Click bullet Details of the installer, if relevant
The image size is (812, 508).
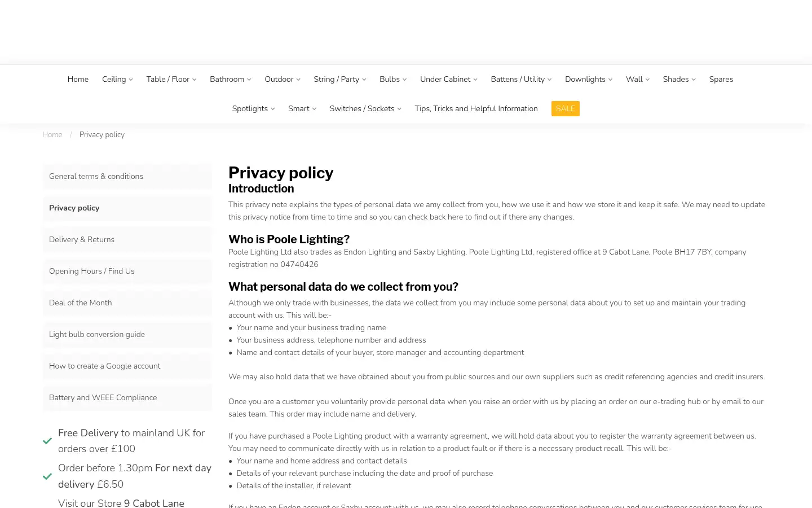294,485
